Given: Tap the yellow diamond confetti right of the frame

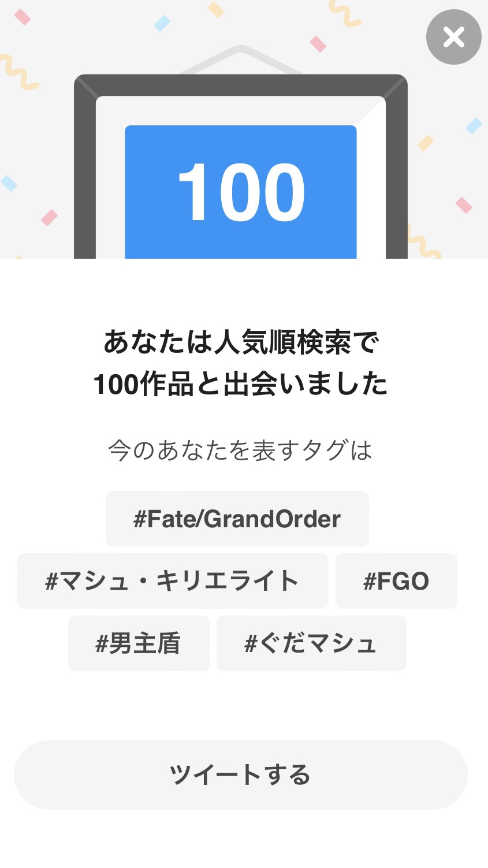Looking at the screenshot, I should point(425,143).
